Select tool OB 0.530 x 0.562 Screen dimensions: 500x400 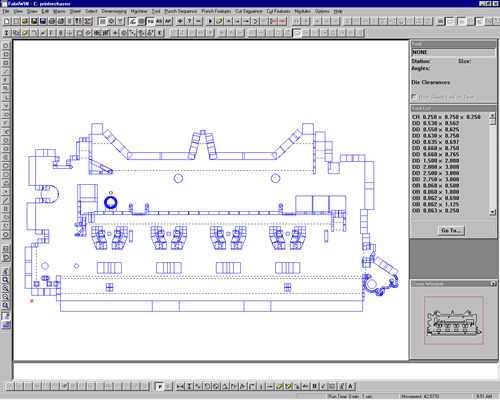[436, 123]
